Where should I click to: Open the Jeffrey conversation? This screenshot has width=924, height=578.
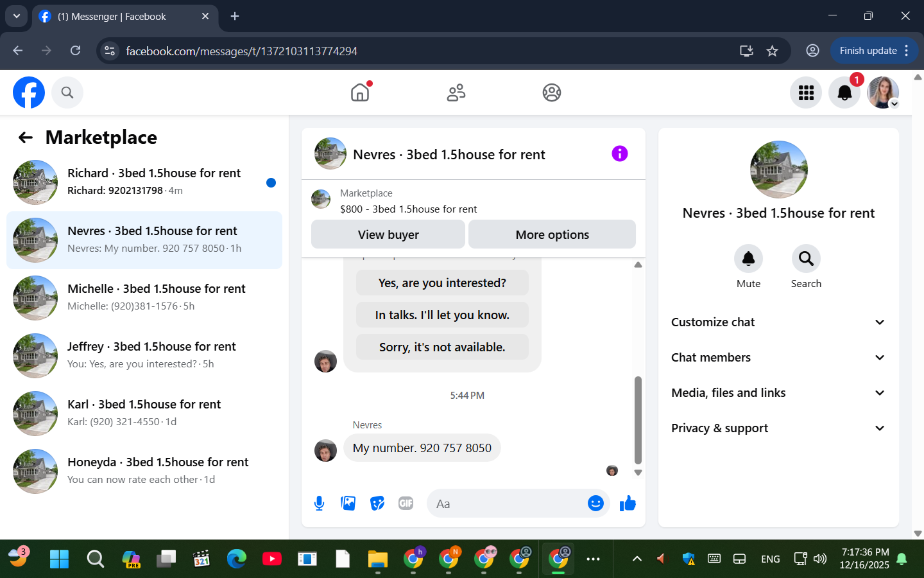(x=144, y=356)
